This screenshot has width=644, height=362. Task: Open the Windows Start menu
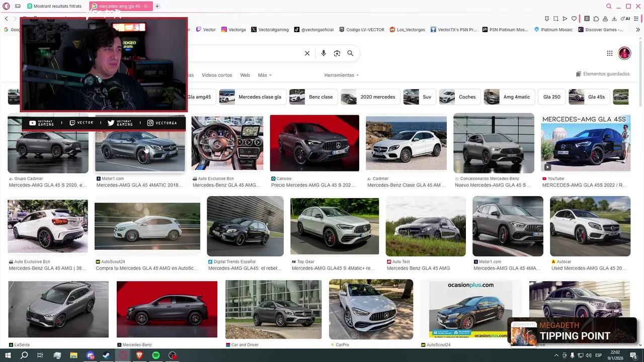click(x=8, y=355)
